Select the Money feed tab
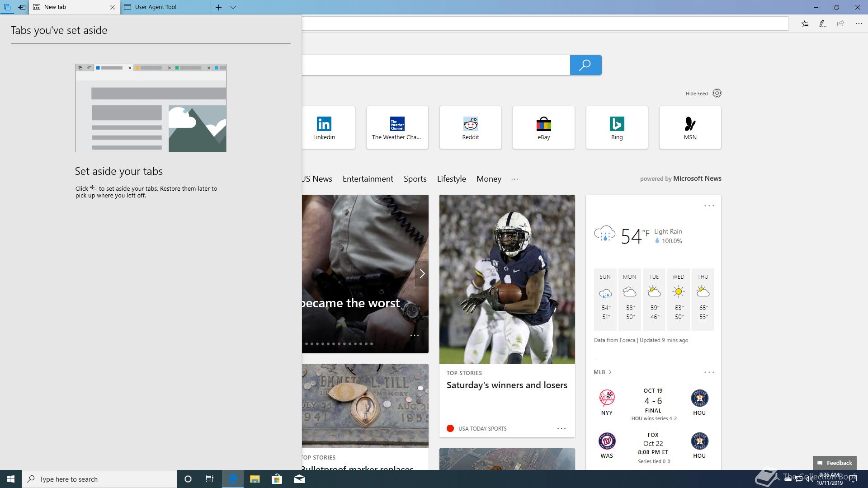Screen dimensions: 868x488 [489, 179]
